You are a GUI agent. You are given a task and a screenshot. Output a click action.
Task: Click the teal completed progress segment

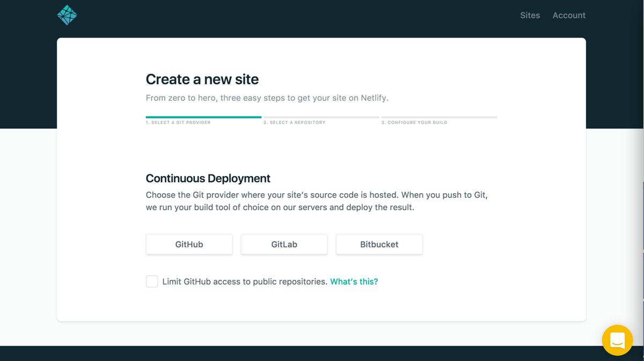(x=203, y=116)
